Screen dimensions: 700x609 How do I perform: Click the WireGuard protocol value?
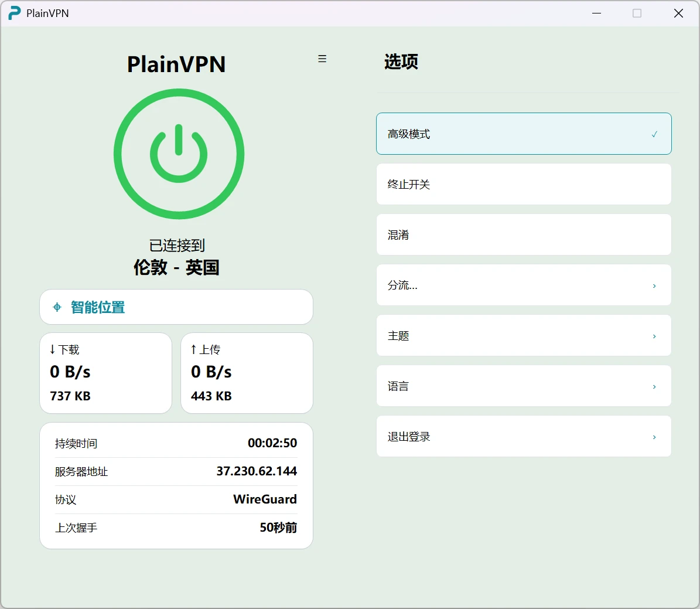[x=265, y=499]
